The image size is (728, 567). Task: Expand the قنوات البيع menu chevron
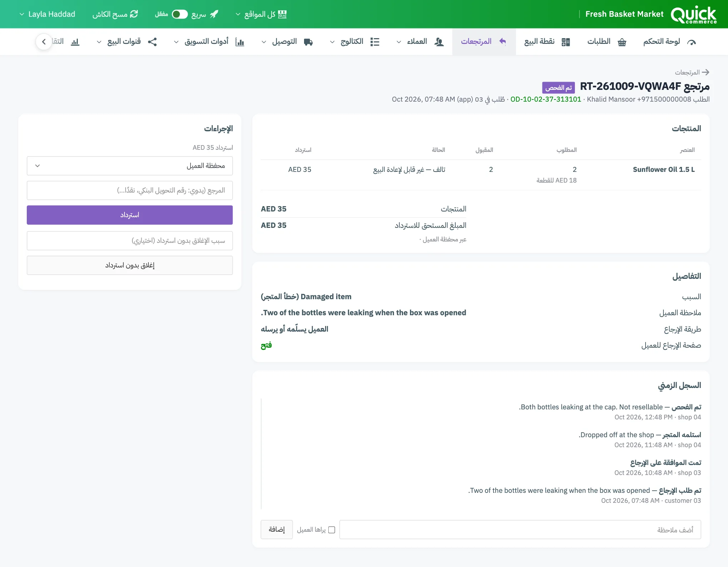[x=99, y=42]
